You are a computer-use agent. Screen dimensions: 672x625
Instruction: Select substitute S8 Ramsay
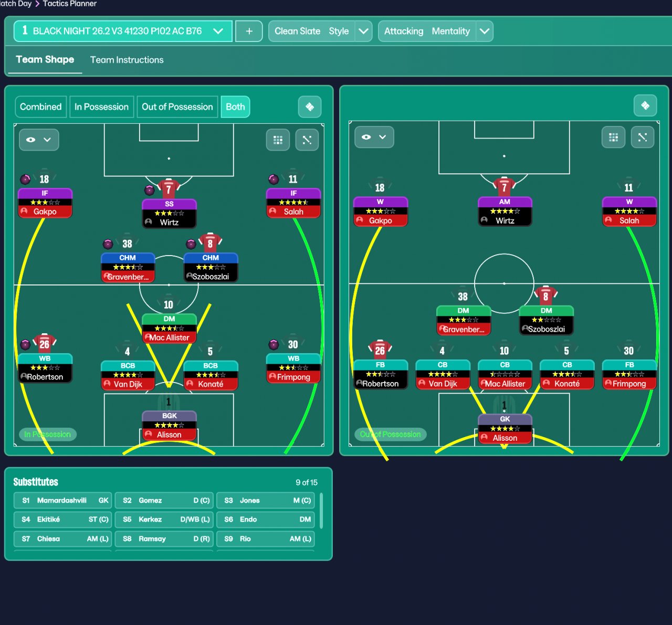point(164,539)
